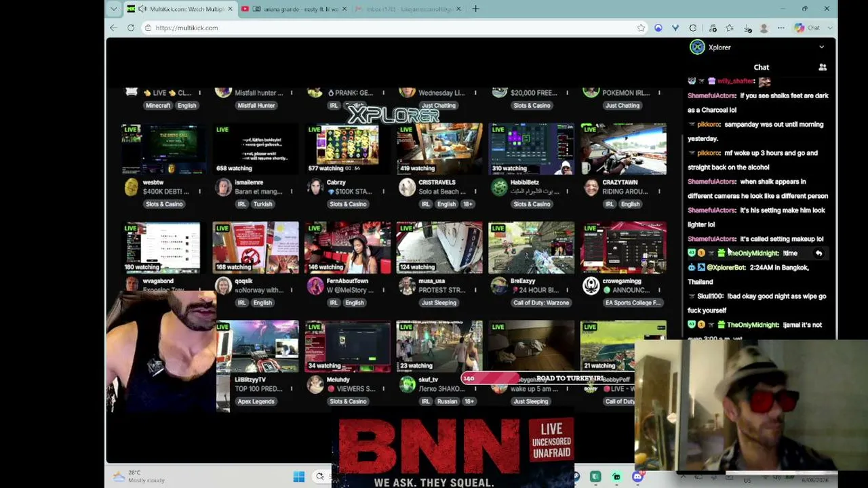Open crowegamingg channel avatar
The height and width of the screenshot is (488, 868).
(591, 285)
